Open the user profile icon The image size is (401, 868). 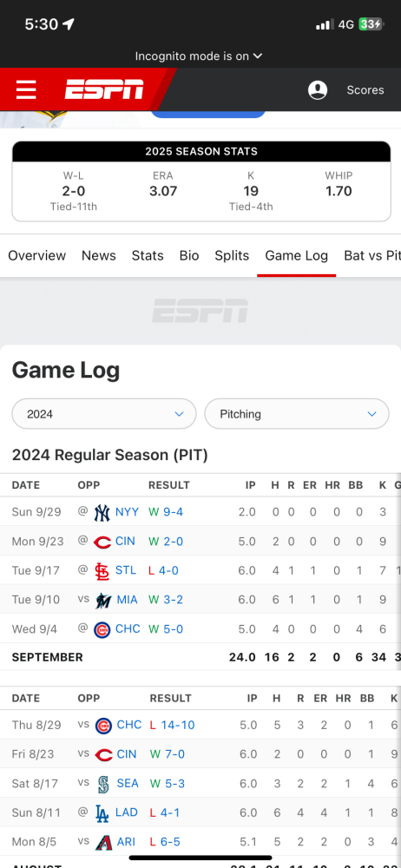coord(318,90)
